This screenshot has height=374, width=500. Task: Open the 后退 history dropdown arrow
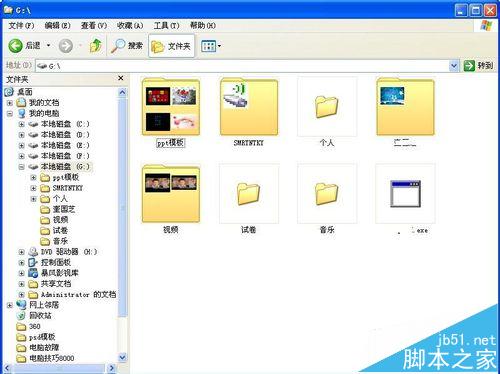pos(49,45)
